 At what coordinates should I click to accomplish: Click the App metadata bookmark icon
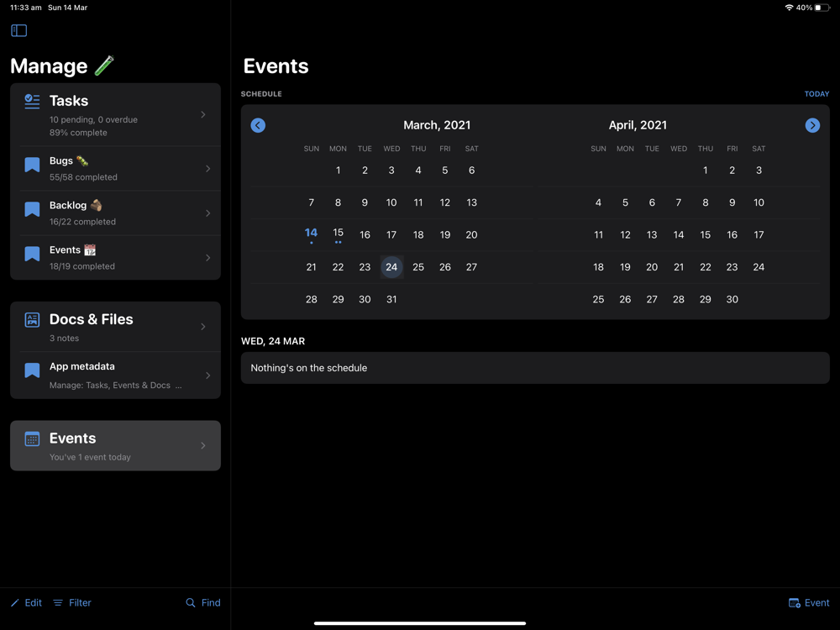pos(32,370)
